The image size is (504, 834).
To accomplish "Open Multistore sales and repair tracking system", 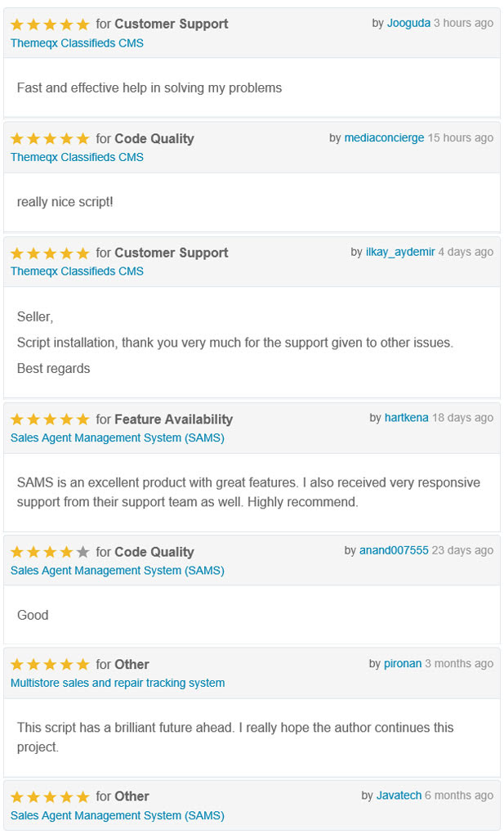I will [118, 683].
